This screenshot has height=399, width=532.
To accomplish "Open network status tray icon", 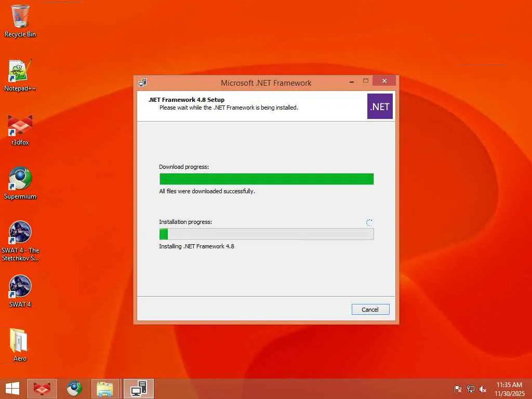I will 471,389.
